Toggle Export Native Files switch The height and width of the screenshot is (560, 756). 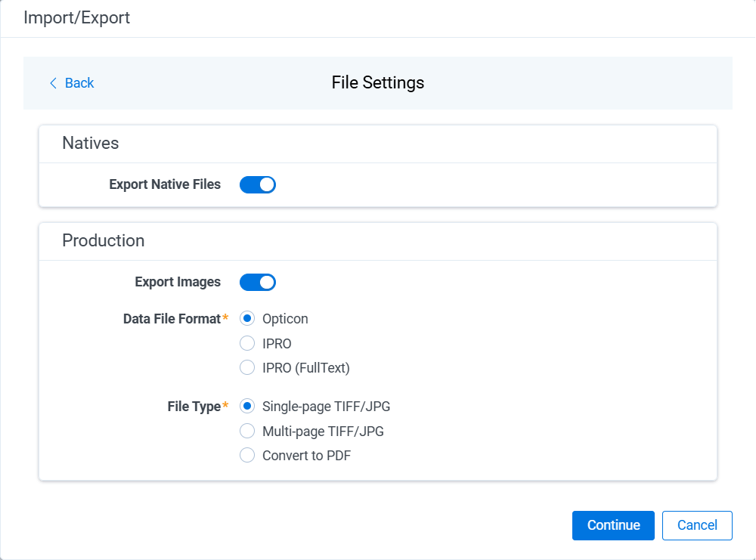[x=258, y=184]
